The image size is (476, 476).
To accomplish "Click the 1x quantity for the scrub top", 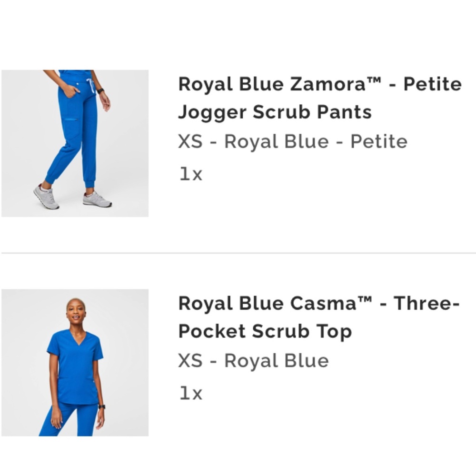I will (x=191, y=393).
